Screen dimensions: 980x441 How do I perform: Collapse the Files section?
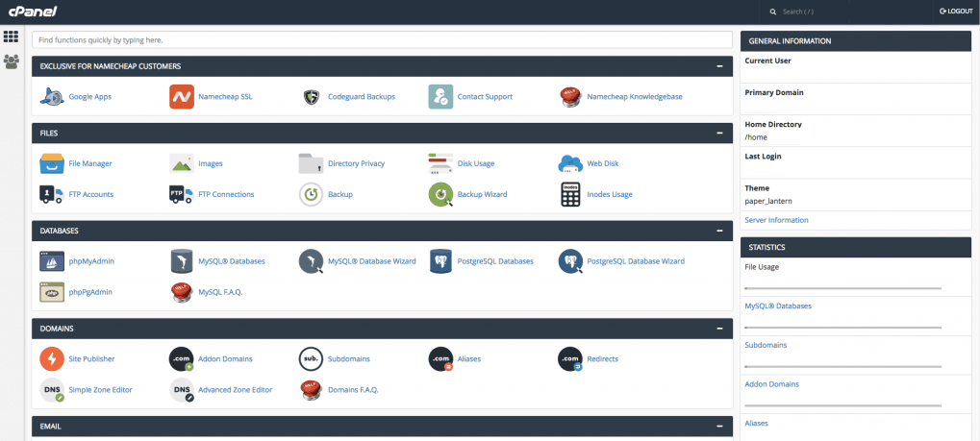click(720, 133)
